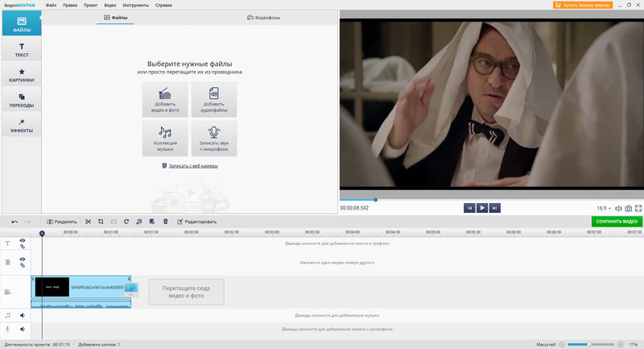The height and width of the screenshot is (349, 644).
Task: Toggle overlay video track visibility eye
Action: 23,260
